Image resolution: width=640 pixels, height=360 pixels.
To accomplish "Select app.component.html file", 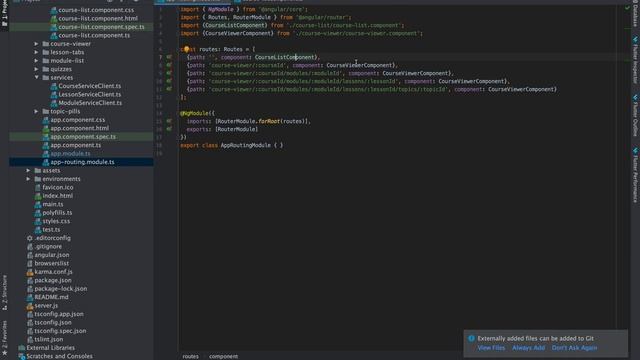I will click(80, 128).
